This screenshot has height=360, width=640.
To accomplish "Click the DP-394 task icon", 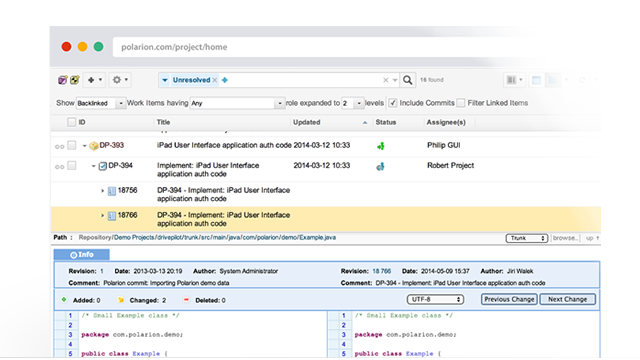I will pyautogui.click(x=103, y=166).
